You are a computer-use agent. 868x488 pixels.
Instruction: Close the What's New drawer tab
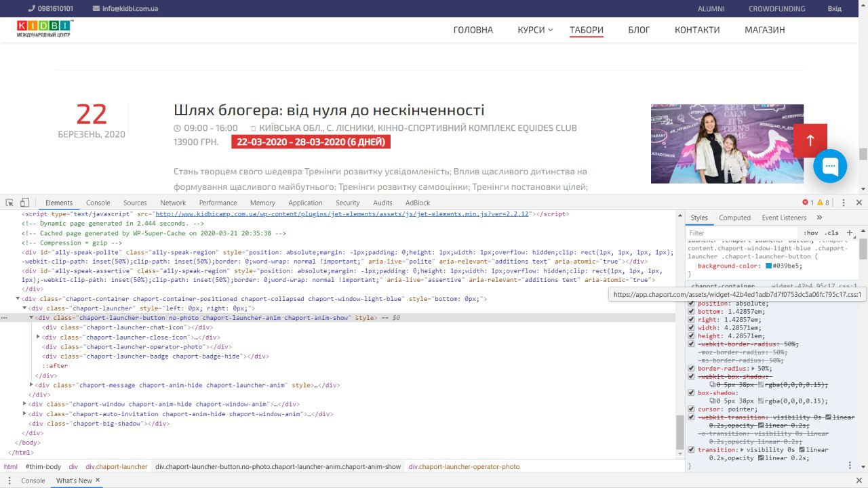coord(98,480)
